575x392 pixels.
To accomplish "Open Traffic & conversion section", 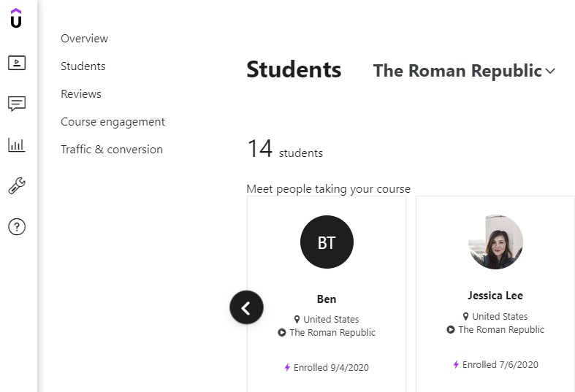I will (x=111, y=150).
